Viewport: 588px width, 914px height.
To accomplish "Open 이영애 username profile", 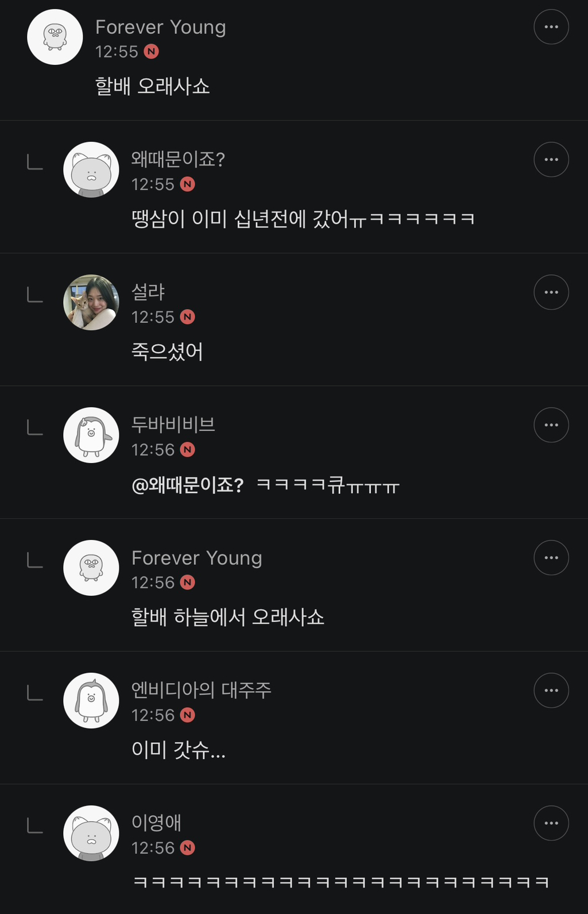I will point(156,823).
